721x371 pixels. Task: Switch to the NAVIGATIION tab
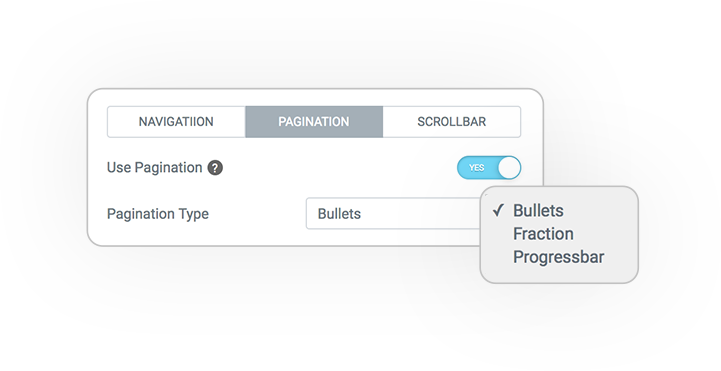[x=176, y=122]
